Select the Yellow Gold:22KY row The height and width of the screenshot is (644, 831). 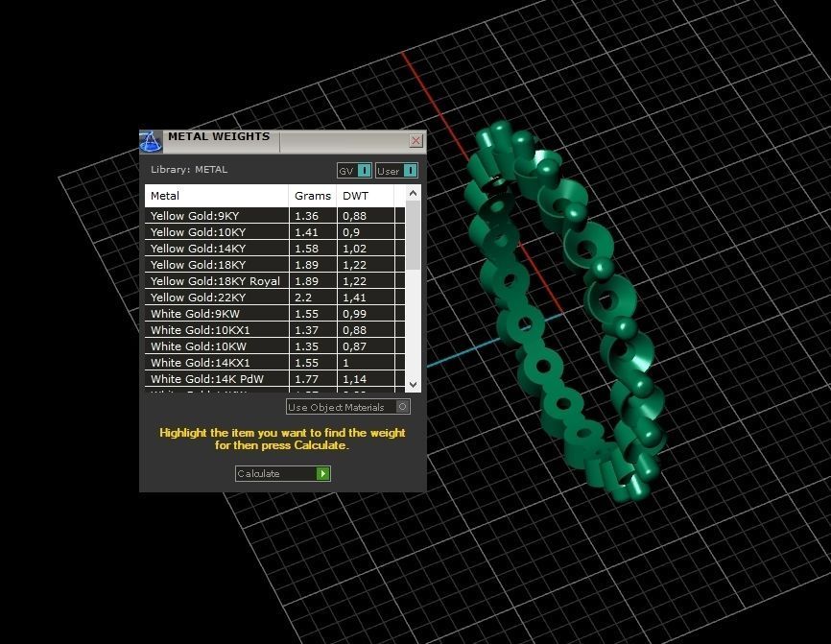tap(274, 298)
